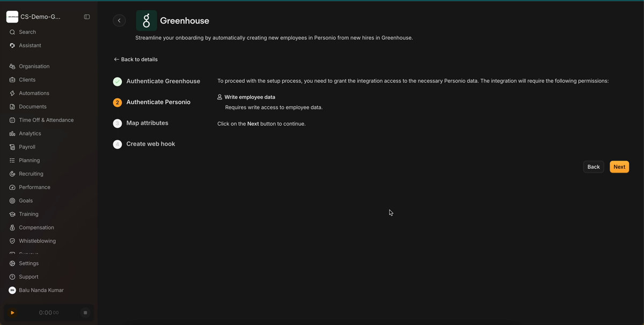
Task: Click the Automations lightning icon
Action: pyautogui.click(x=12, y=93)
